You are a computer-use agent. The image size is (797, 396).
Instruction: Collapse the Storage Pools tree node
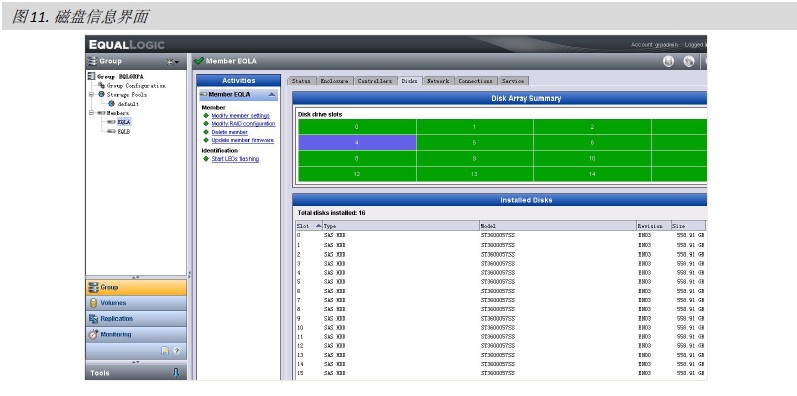pos(92,95)
